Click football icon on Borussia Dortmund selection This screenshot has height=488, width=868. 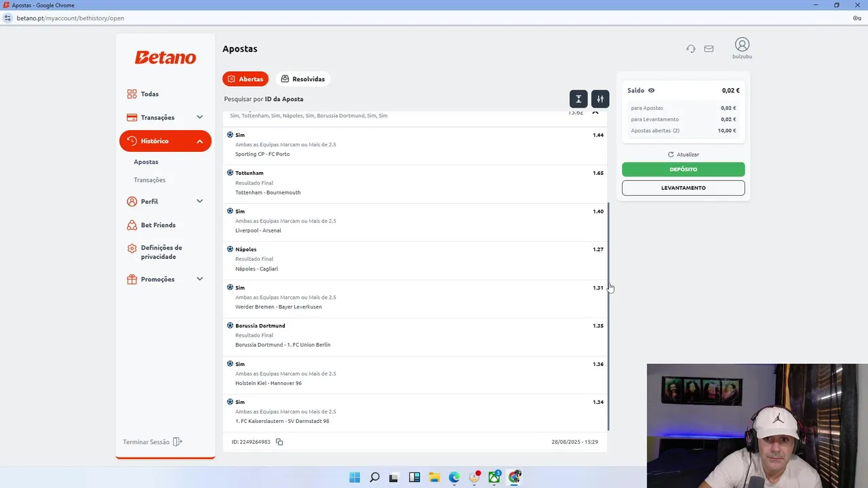pos(230,325)
